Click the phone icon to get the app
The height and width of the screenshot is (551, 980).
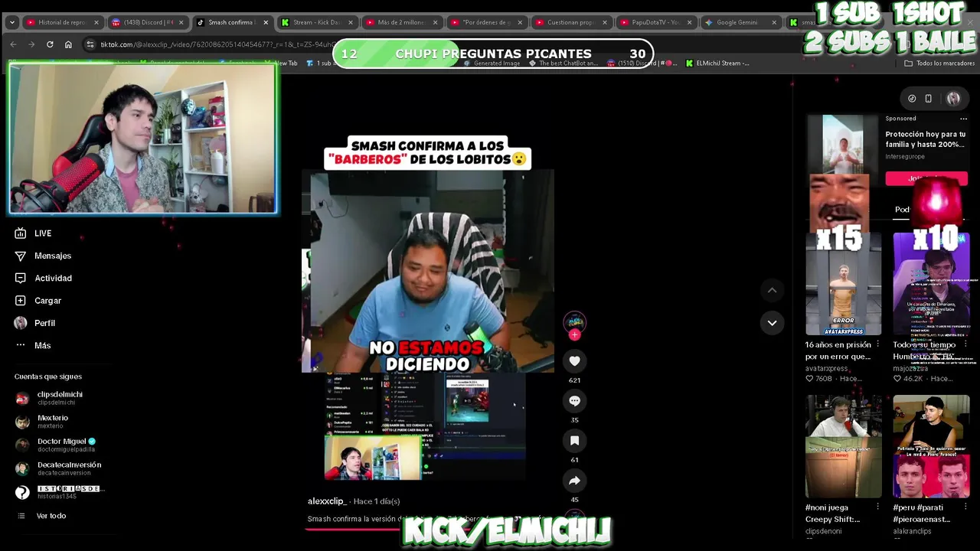tap(928, 98)
